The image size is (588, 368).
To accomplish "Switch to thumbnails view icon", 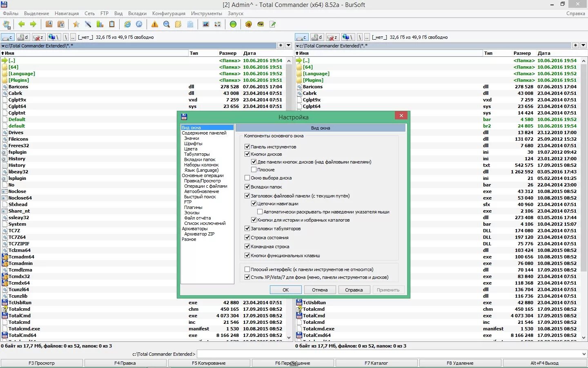I will [x=218, y=24].
